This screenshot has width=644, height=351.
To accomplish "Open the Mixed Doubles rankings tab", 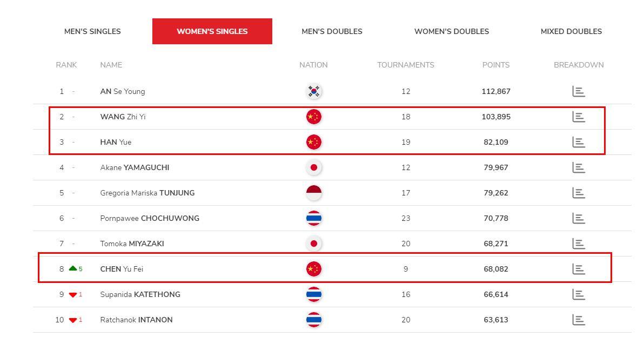I will pos(571,31).
